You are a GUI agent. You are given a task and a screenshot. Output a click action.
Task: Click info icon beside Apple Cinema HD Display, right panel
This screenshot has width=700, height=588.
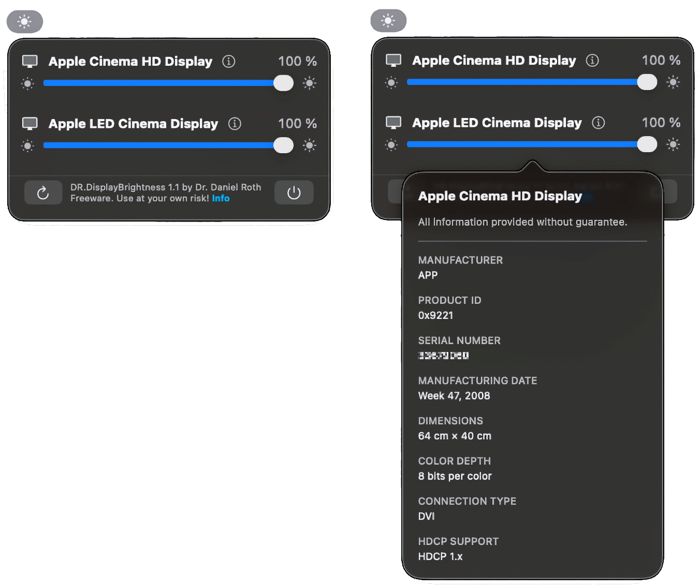tap(592, 61)
